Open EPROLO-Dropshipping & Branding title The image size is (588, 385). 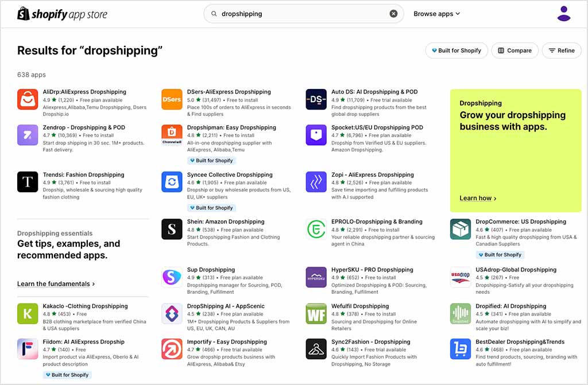click(x=377, y=221)
